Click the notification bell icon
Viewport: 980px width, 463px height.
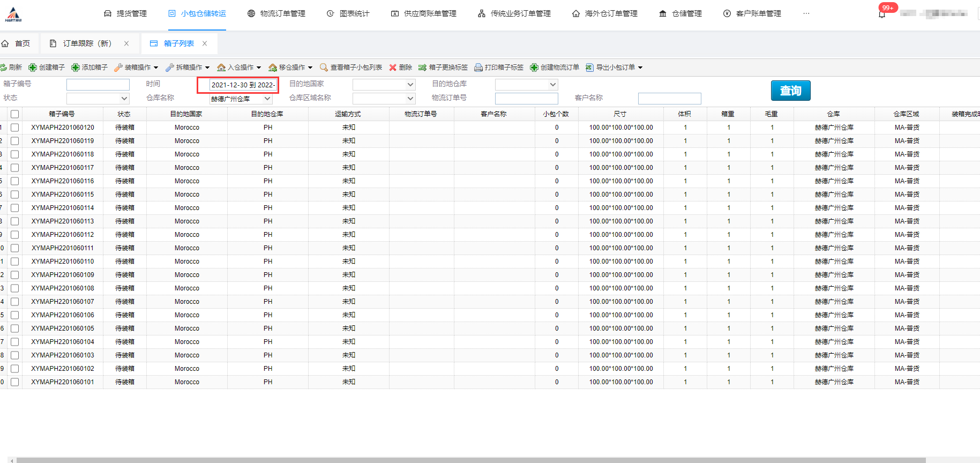coord(882,14)
